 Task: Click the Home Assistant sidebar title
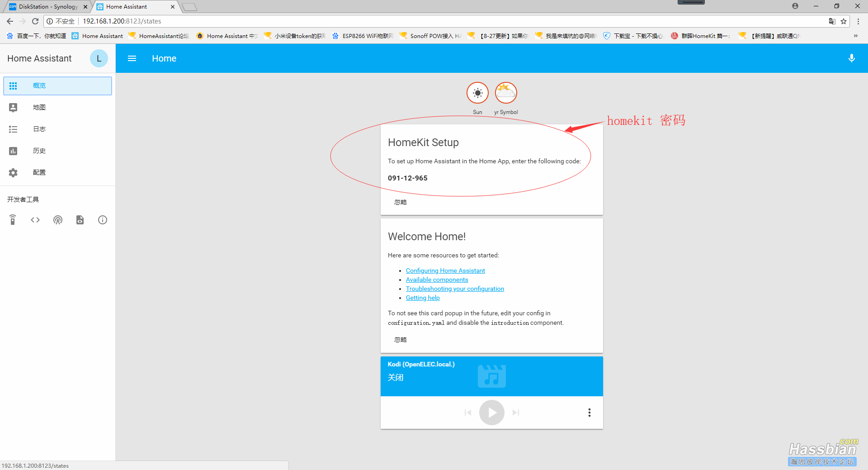[x=39, y=58]
